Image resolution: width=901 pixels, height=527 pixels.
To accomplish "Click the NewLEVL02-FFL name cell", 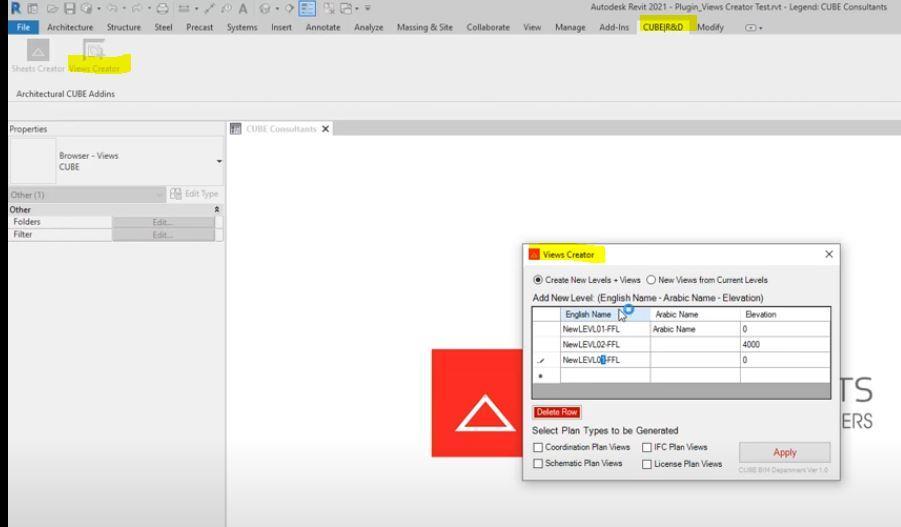I will pyautogui.click(x=605, y=344).
